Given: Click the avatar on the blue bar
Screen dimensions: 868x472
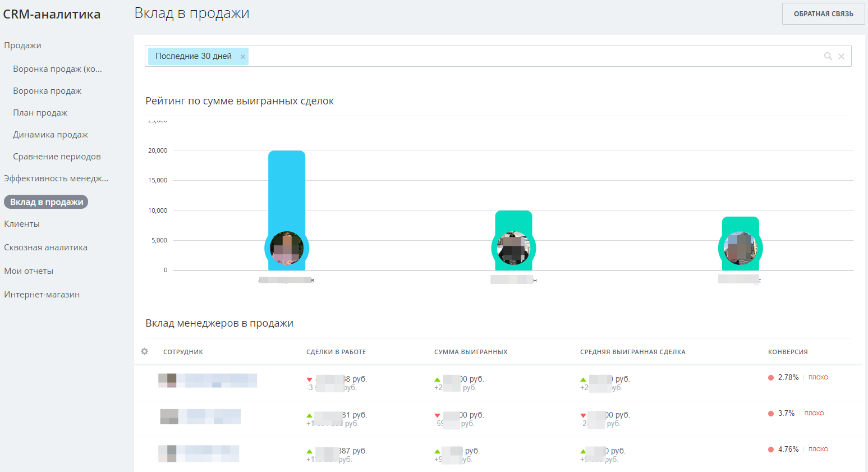Looking at the screenshot, I should (x=287, y=248).
